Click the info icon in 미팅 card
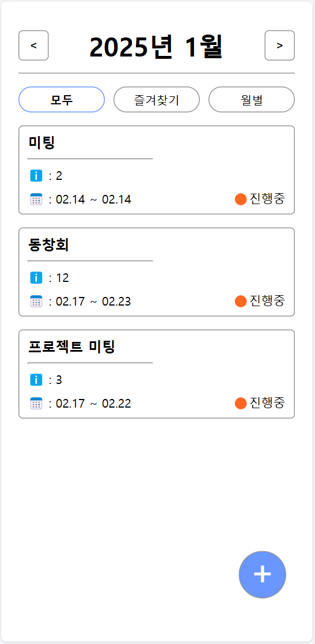315x644 pixels. coord(36,176)
